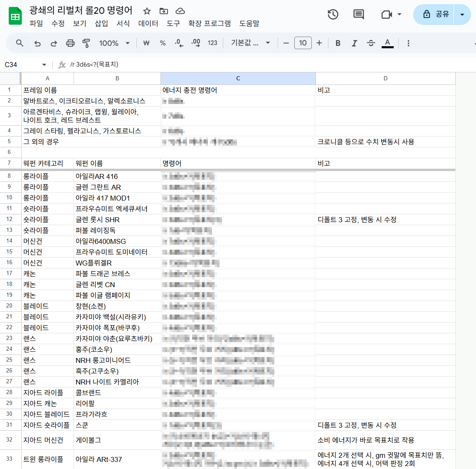Image resolution: width=476 pixels, height=469 pixels.
Task: Open the comments panel icon
Action: coord(359,14)
